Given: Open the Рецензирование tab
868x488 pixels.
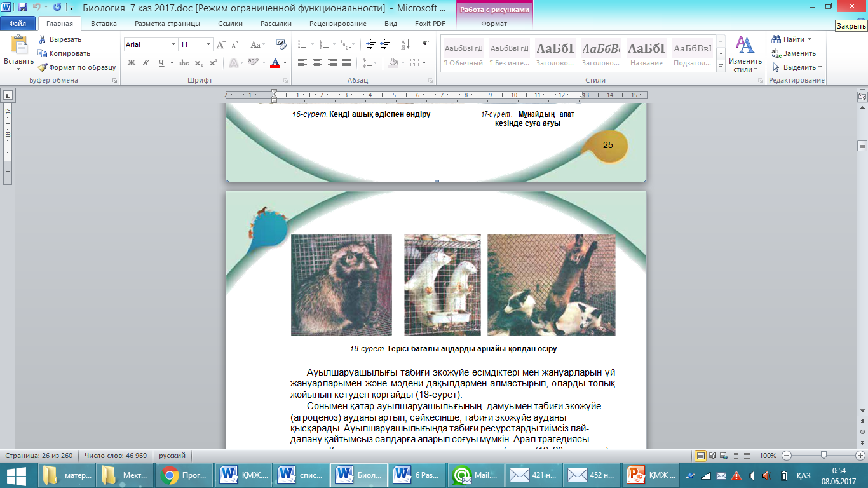Looking at the screenshot, I should click(x=338, y=24).
